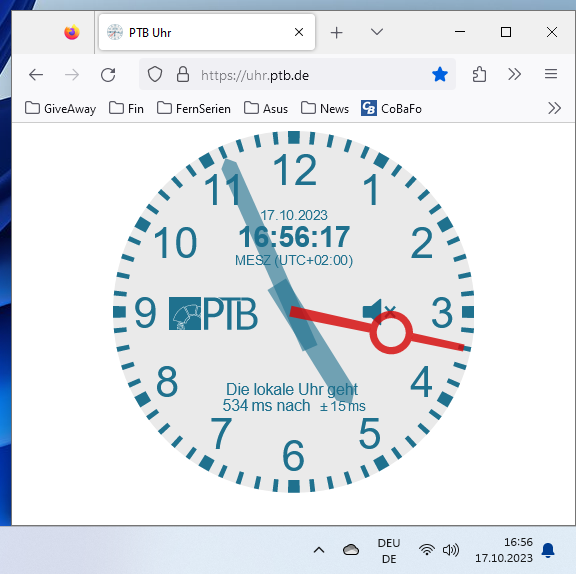
Task: Click the red second hand ring
Action: coord(391,332)
